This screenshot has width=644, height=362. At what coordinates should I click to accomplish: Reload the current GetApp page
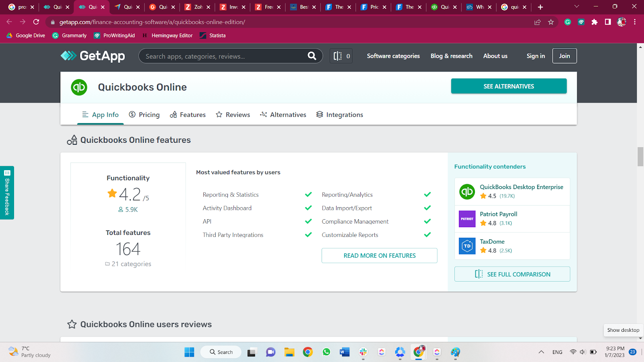tap(36, 22)
